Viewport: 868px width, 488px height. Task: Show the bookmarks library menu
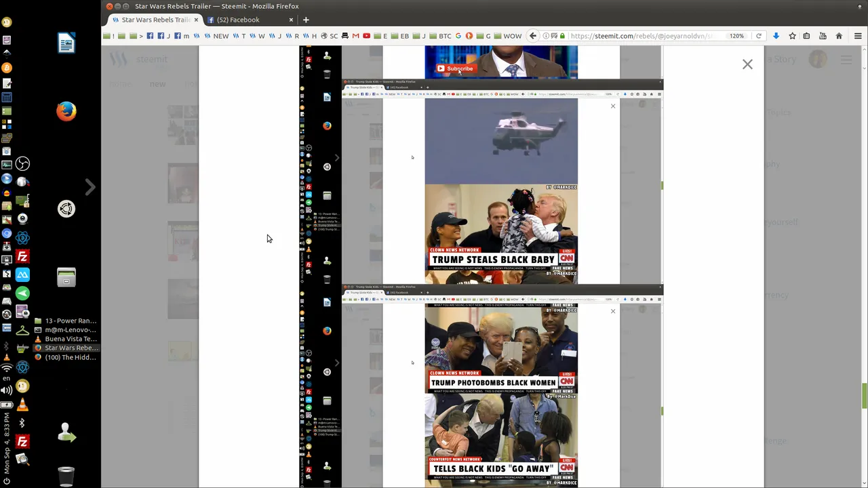(807, 36)
